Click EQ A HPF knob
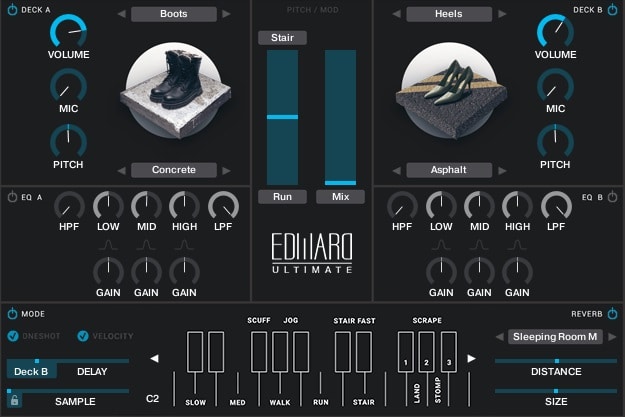This screenshot has height=417, width=625. pyautogui.click(x=69, y=206)
